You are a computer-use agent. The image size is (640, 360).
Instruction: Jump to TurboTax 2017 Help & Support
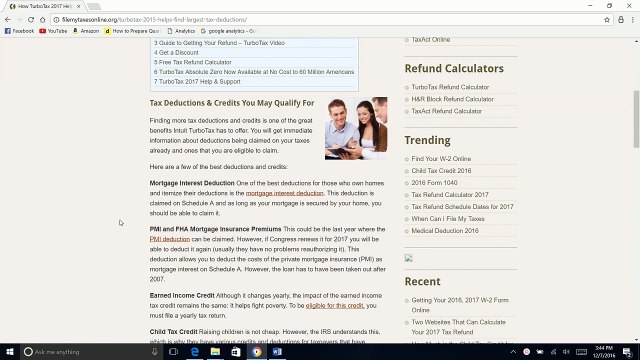click(x=197, y=82)
